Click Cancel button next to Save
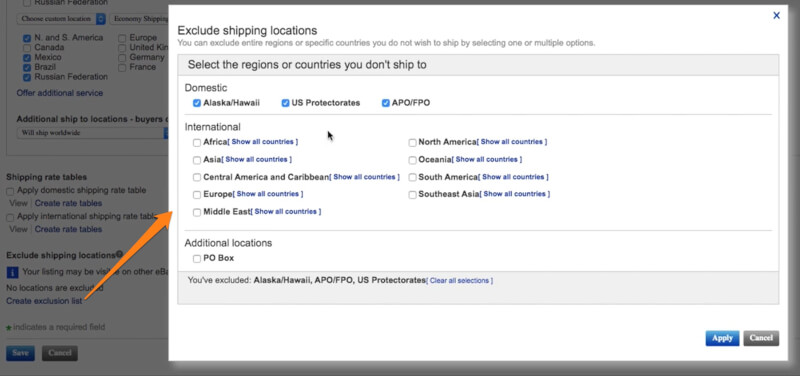 [60, 353]
